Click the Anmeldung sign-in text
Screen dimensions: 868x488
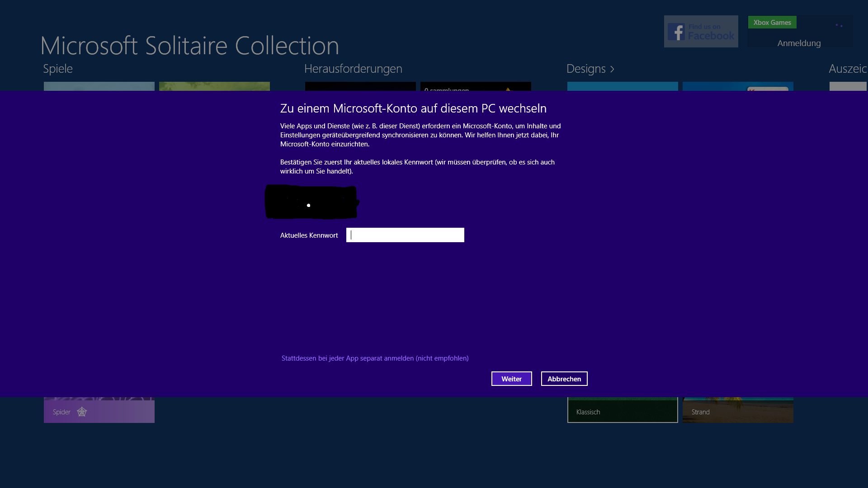coord(799,43)
